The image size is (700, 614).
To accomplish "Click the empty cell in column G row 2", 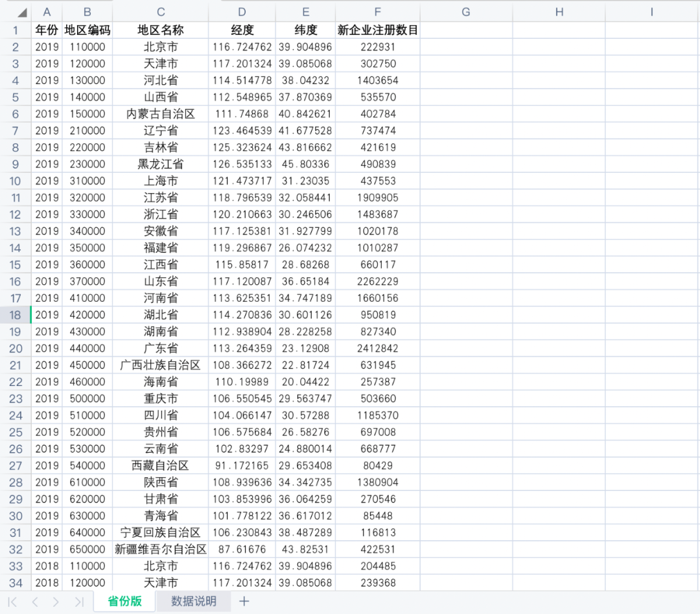I will click(465, 47).
